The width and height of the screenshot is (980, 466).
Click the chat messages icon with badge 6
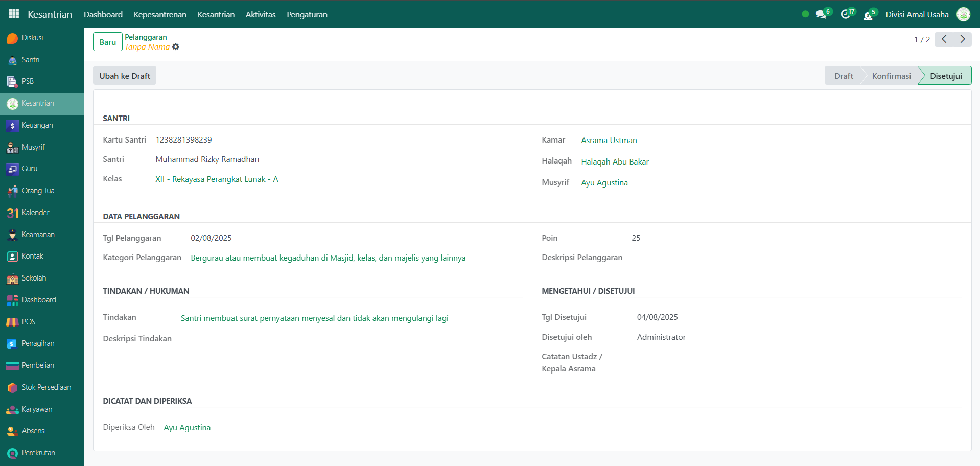pyautogui.click(x=821, y=14)
